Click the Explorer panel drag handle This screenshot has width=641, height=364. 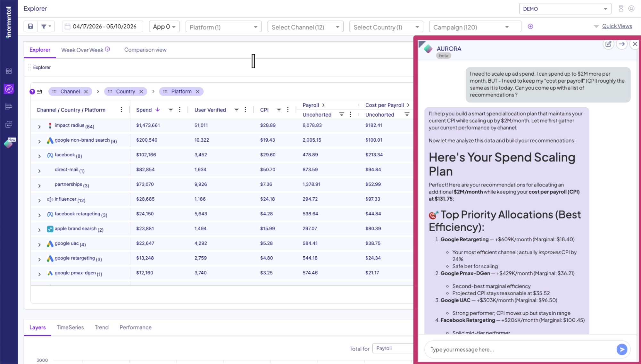pos(29,67)
